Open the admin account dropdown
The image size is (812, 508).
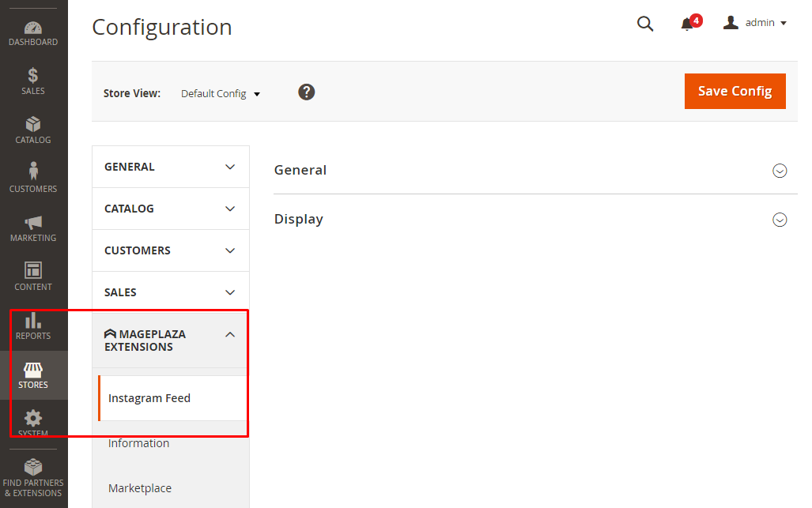(x=755, y=23)
